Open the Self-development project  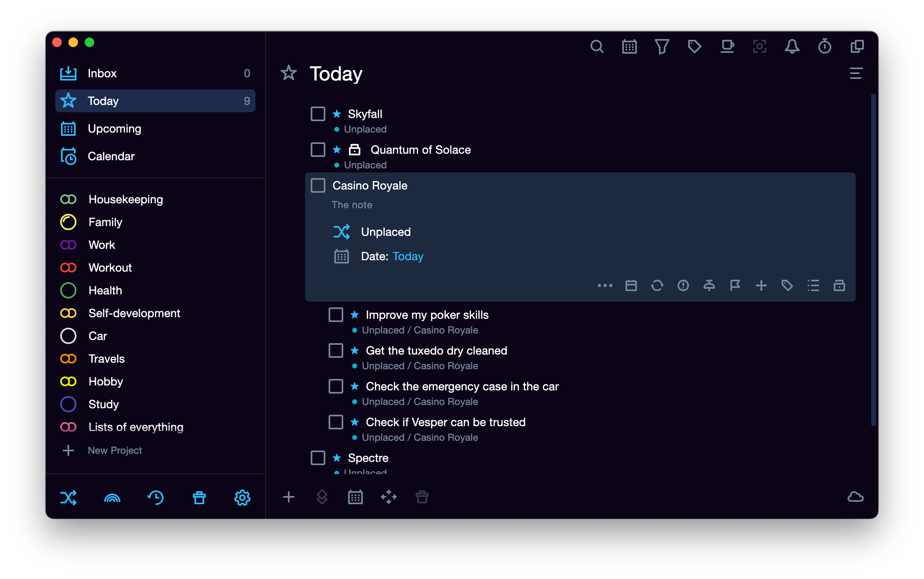tap(155, 313)
